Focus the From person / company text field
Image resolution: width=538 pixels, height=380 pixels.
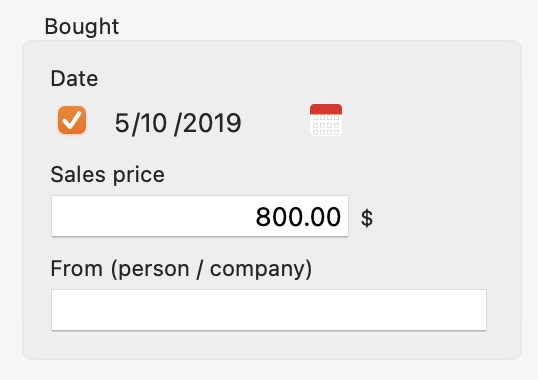[x=269, y=310]
